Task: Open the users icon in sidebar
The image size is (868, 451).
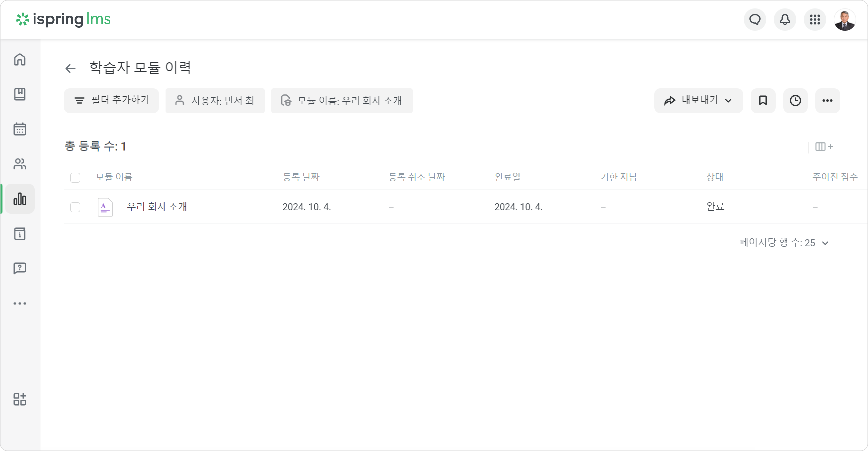Action: [x=20, y=164]
